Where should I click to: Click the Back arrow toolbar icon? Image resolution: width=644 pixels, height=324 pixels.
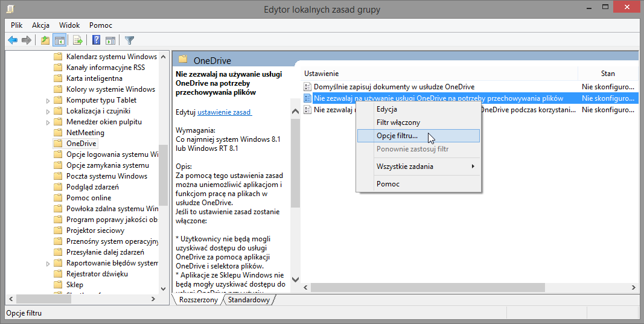point(13,40)
